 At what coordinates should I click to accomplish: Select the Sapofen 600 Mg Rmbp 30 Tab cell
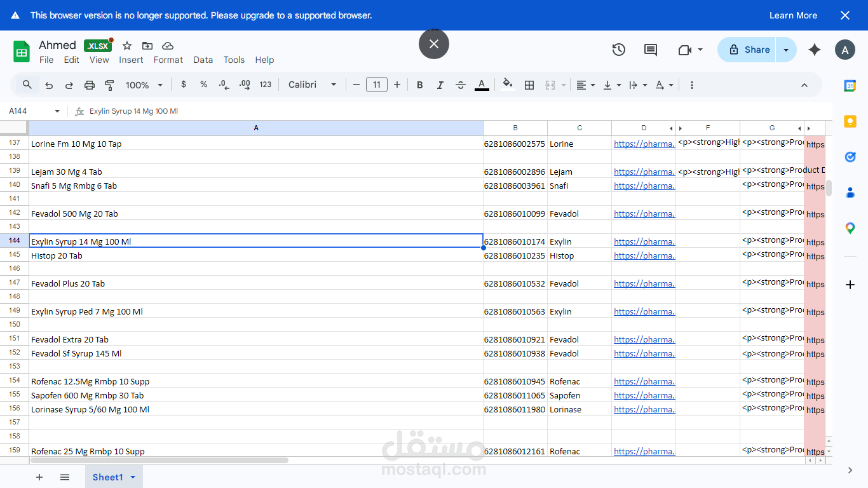tap(256, 395)
